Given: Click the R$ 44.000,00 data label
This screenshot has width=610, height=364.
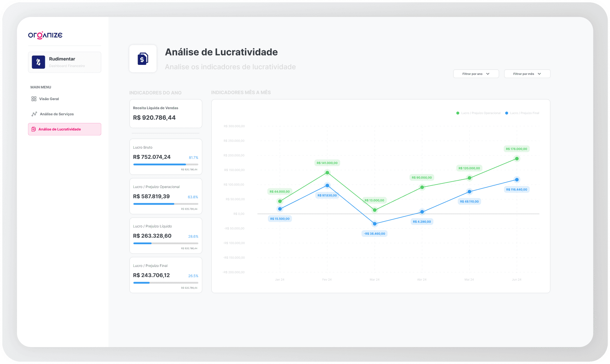Looking at the screenshot, I should coord(280,192).
